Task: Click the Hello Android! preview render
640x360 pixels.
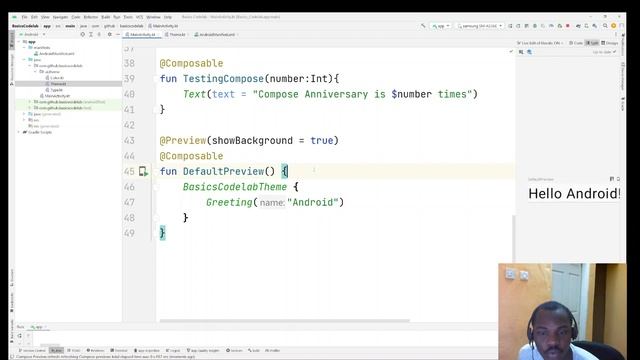Action: click(574, 193)
